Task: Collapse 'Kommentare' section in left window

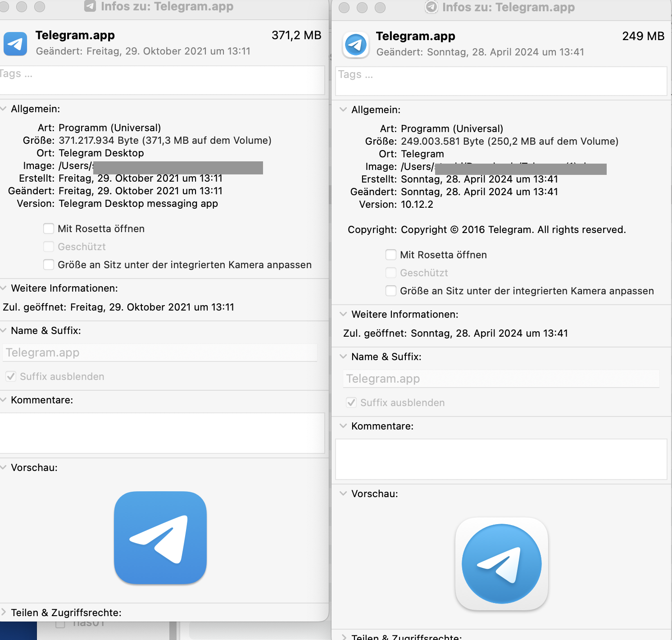Action: coord(3,400)
